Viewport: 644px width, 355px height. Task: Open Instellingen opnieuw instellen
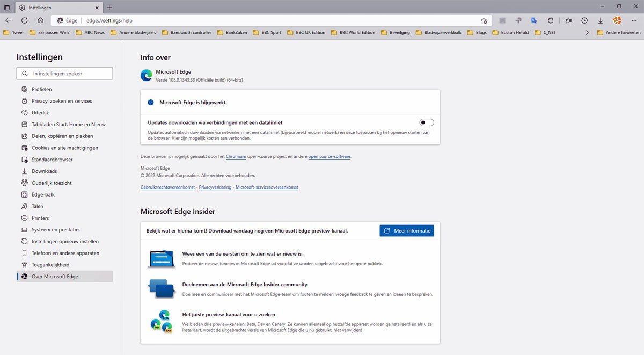click(x=64, y=241)
